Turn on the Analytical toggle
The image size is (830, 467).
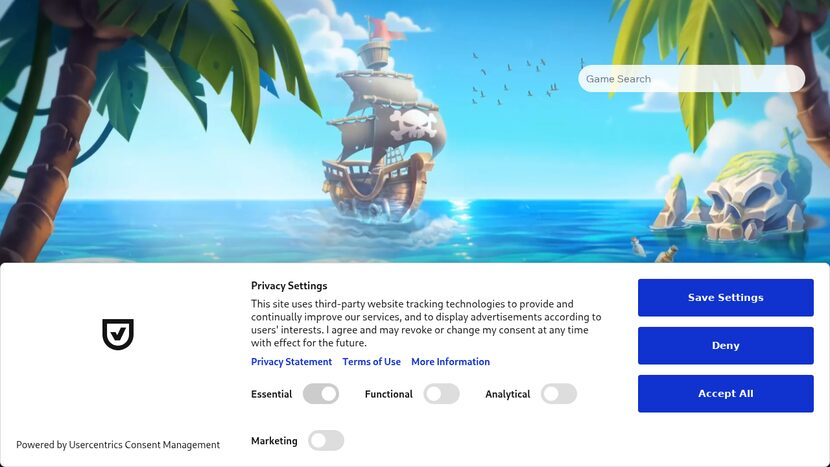coord(559,394)
